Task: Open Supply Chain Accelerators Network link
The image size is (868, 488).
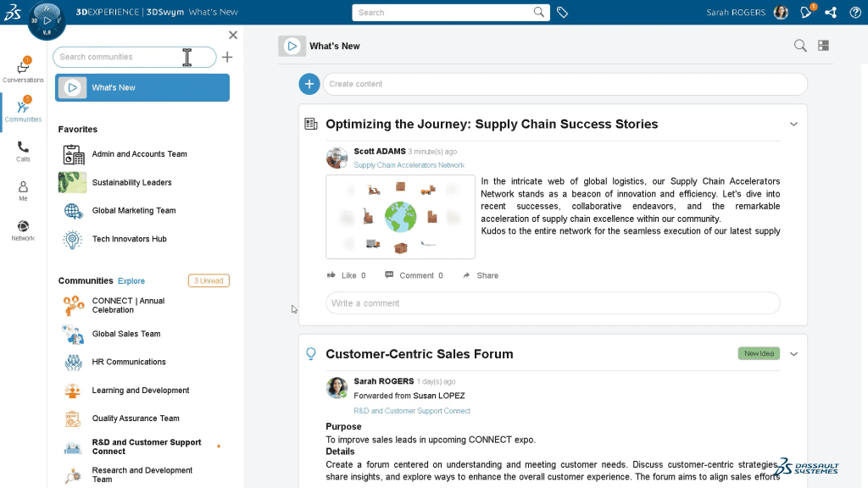Action: click(409, 165)
